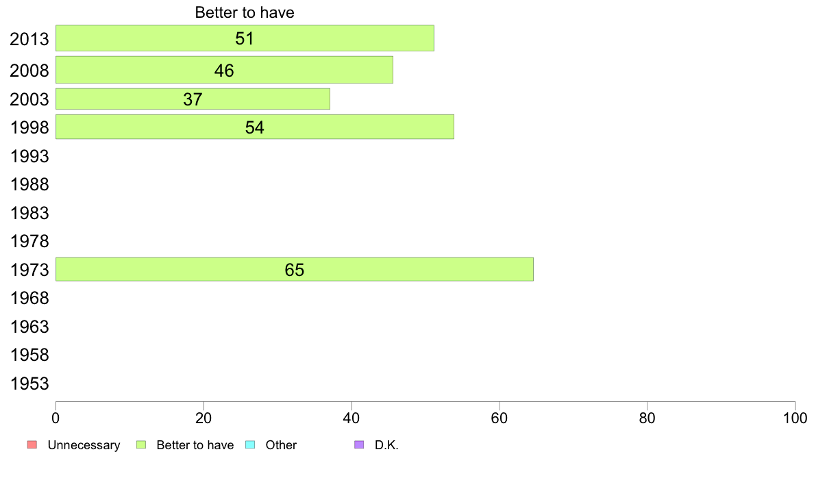The height and width of the screenshot is (504, 814).
Task: Select the 1998 bar showing 54
Action: 255,127
